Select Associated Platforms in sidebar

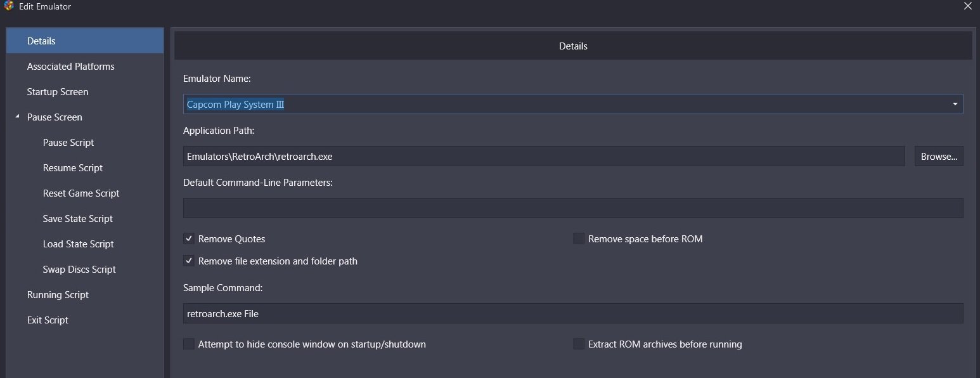point(85,66)
